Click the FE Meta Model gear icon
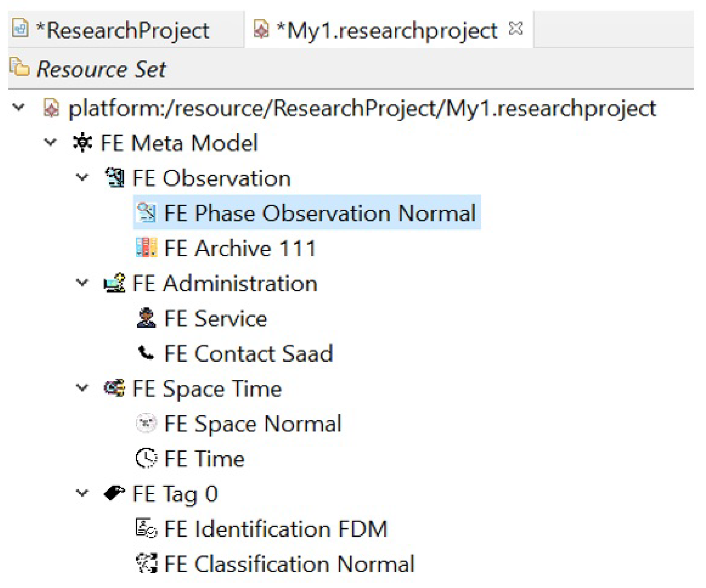The height and width of the screenshot is (588, 706). coord(82,142)
